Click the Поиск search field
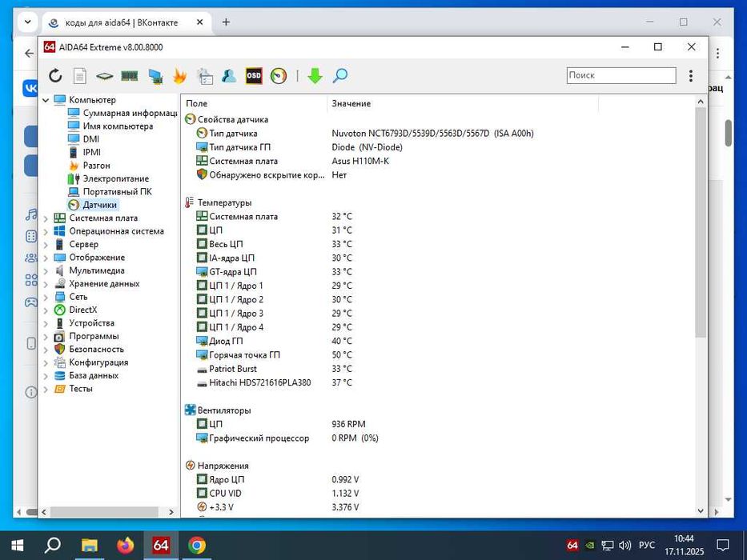This screenshot has height=560, width=747. (621, 75)
